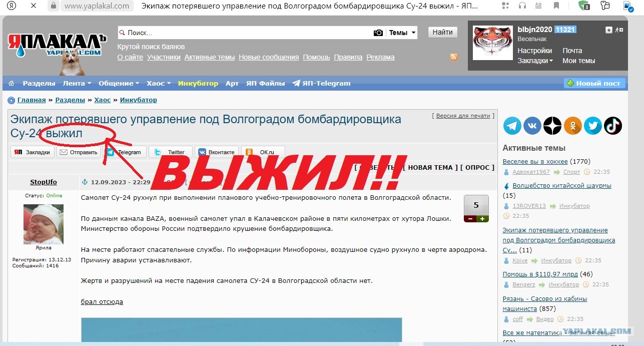Viewport: 644px width, 346px height.
Task: Focus the Поиск search input field
Action: pyautogui.click(x=245, y=33)
